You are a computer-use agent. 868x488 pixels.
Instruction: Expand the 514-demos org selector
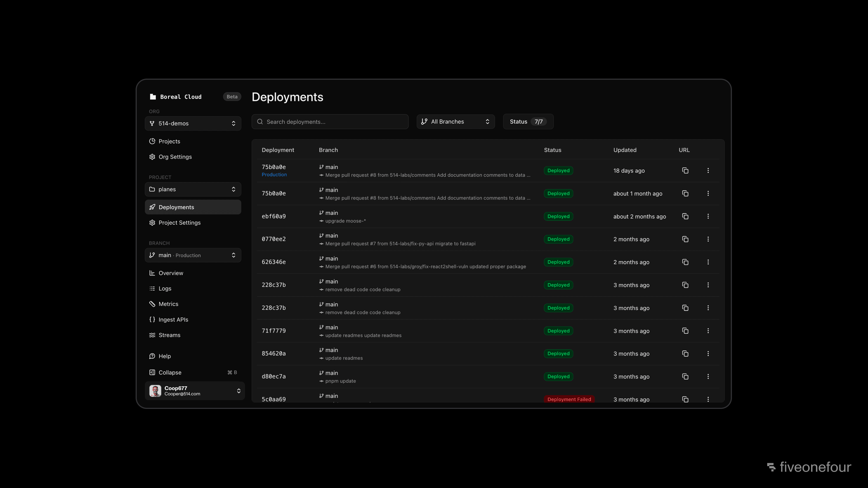tap(193, 123)
